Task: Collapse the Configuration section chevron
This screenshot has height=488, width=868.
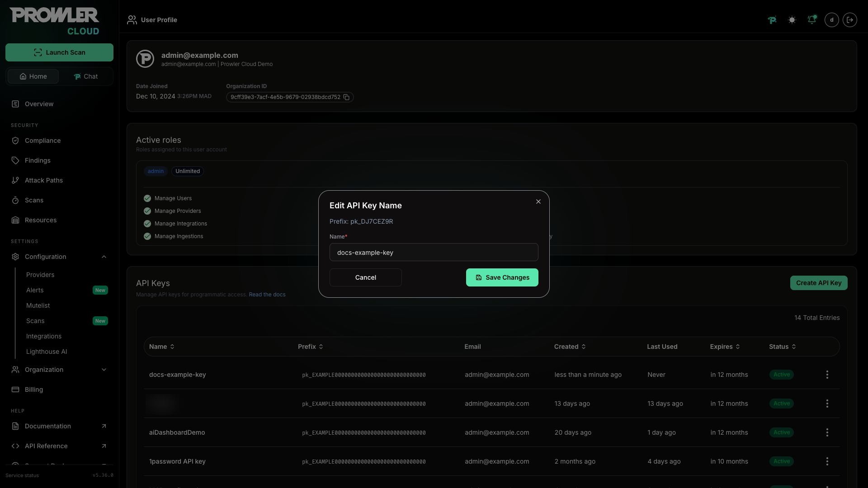Action: point(104,257)
